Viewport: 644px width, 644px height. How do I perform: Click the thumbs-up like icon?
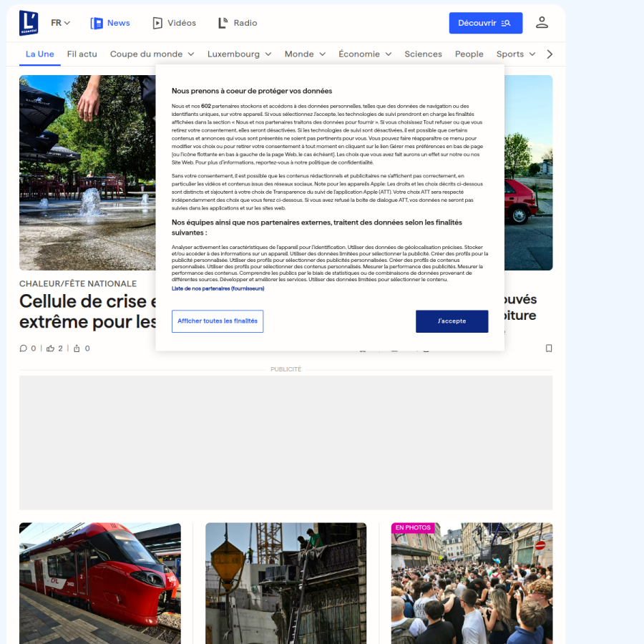[x=50, y=348]
